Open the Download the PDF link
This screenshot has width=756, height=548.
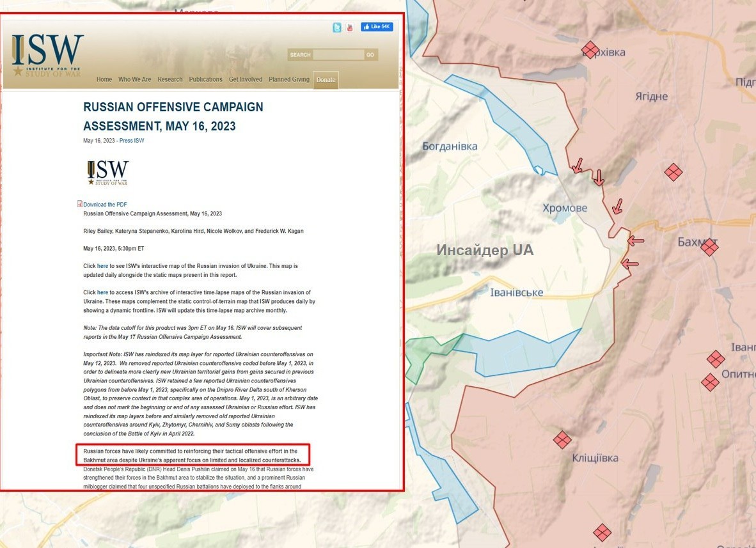105,205
